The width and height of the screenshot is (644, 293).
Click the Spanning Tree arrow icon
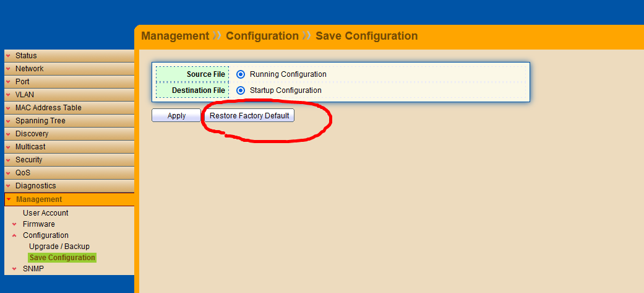pos(9,121)
